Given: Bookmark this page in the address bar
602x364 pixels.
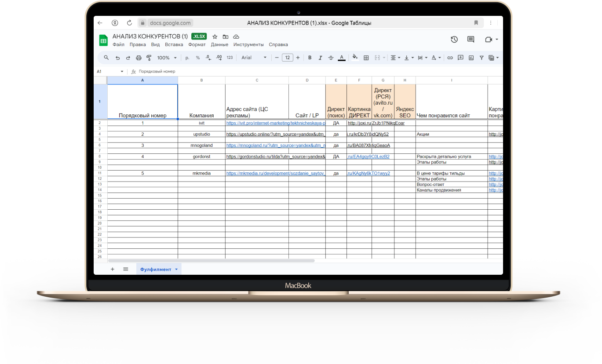Looking at the screenshot, I should 476,23.
